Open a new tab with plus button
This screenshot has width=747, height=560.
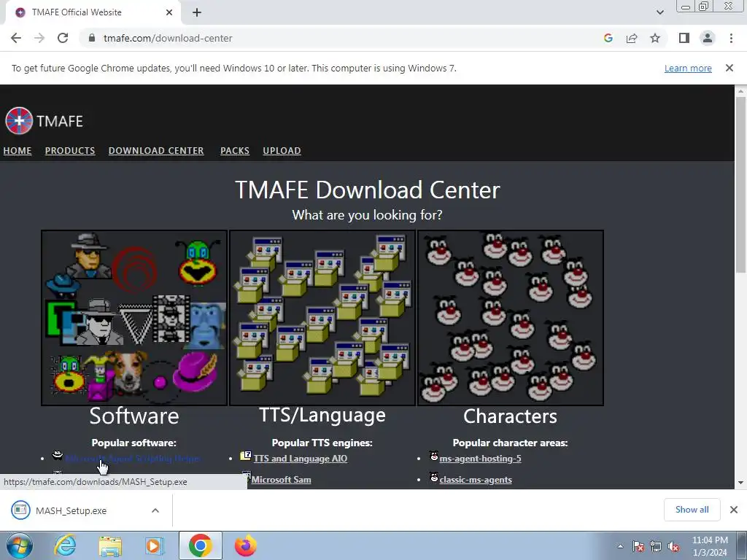point(197,12)
